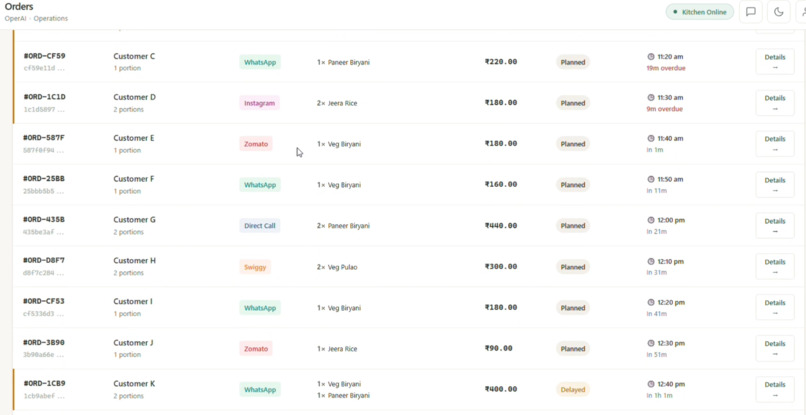This screenshot has height=415, width=806.
Task: Click the Customer C name
Action: pos(134,56)
